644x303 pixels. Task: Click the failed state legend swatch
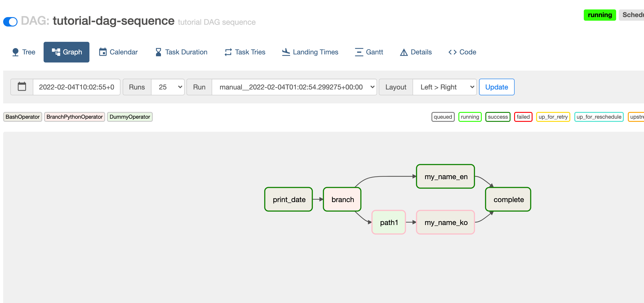523,117
